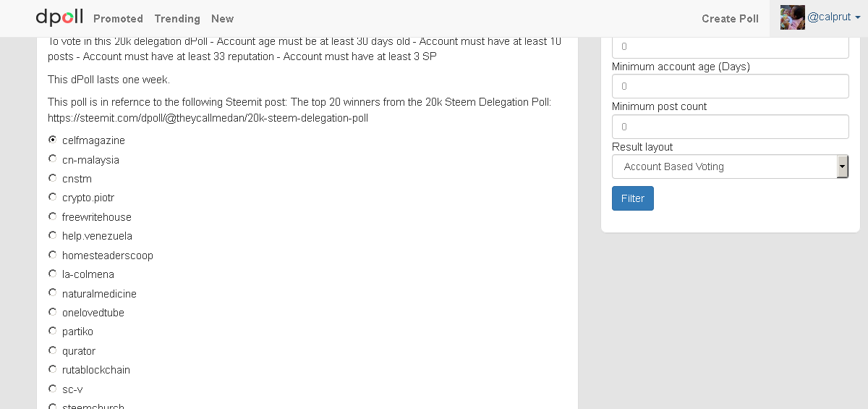Pick the qurator radio option
Screen dimensions: 868x409
coord(53,350)
